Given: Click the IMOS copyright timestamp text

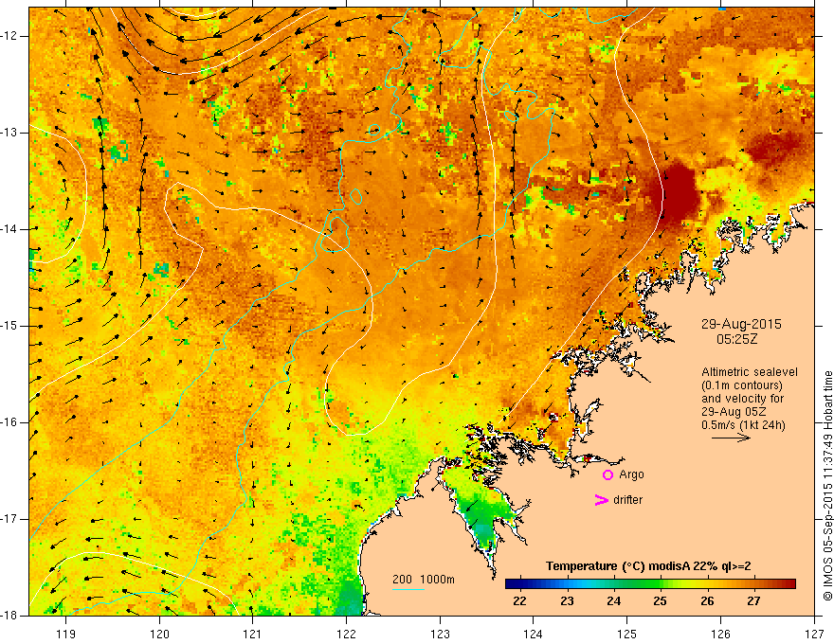Looking at the screenshot, I should 827,486.
